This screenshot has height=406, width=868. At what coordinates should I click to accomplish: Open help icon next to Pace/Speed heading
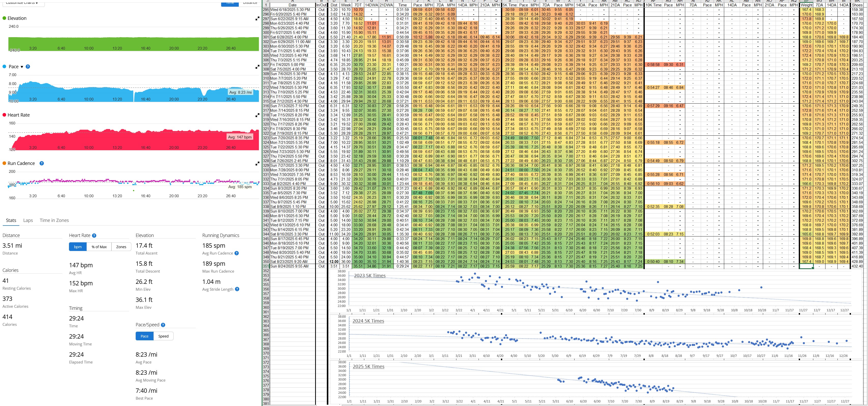[x=163, y=325]
